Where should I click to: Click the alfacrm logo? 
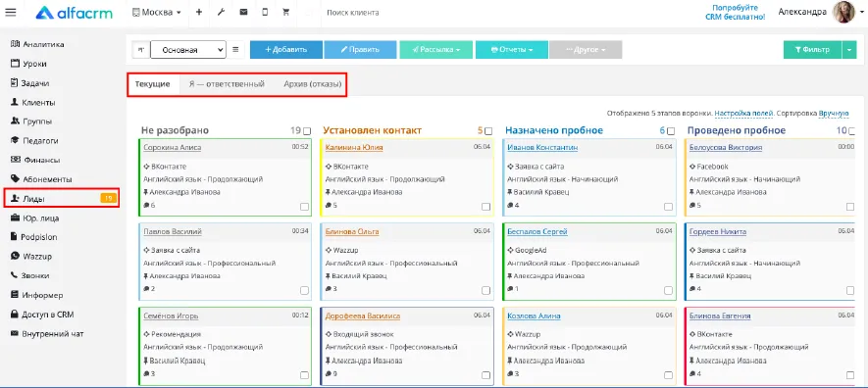point(75,13)
